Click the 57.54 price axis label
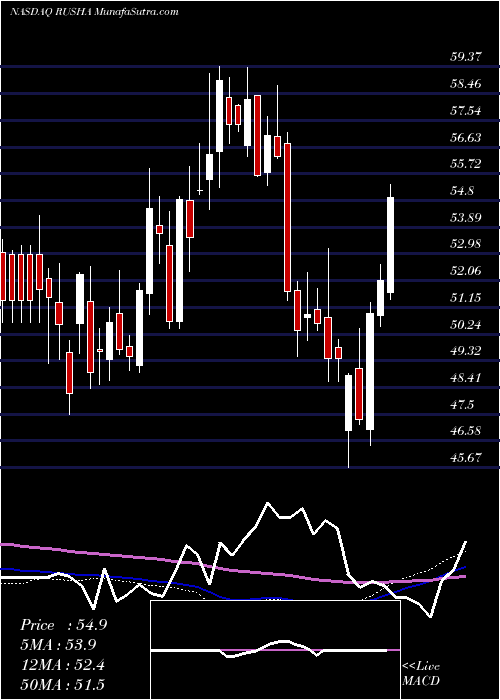Viewport: 500px width, 700px height. point(465,110)
